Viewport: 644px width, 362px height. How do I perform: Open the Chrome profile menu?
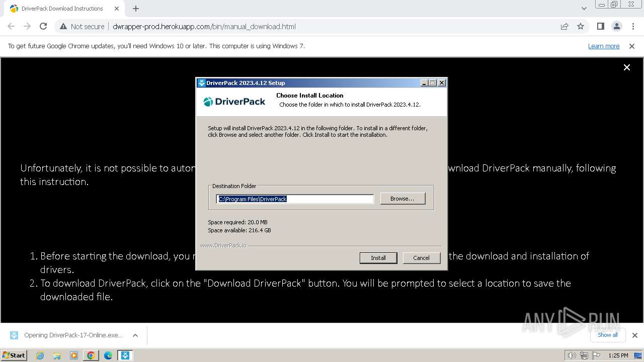tap(616, 27)
